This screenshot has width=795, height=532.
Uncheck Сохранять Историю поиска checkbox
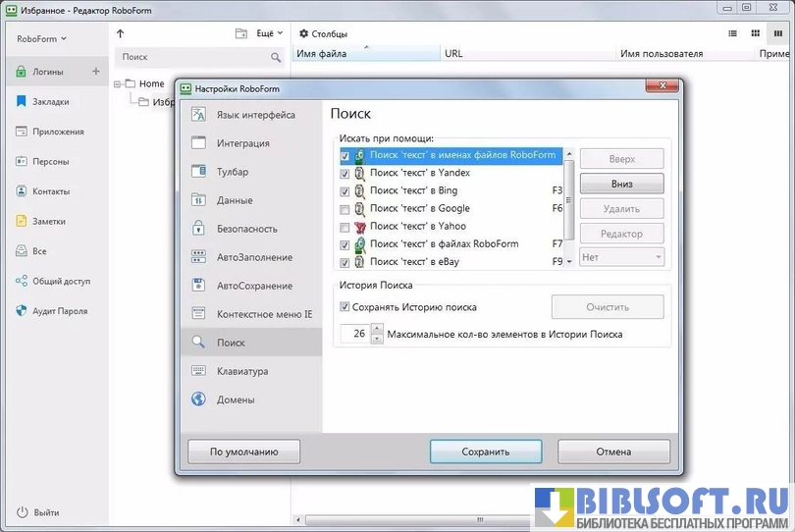click(344, 307)
